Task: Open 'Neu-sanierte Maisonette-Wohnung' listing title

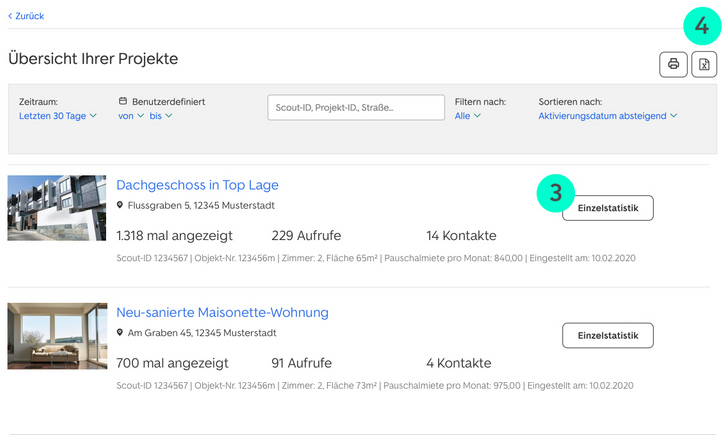Action: pos(222,313)
